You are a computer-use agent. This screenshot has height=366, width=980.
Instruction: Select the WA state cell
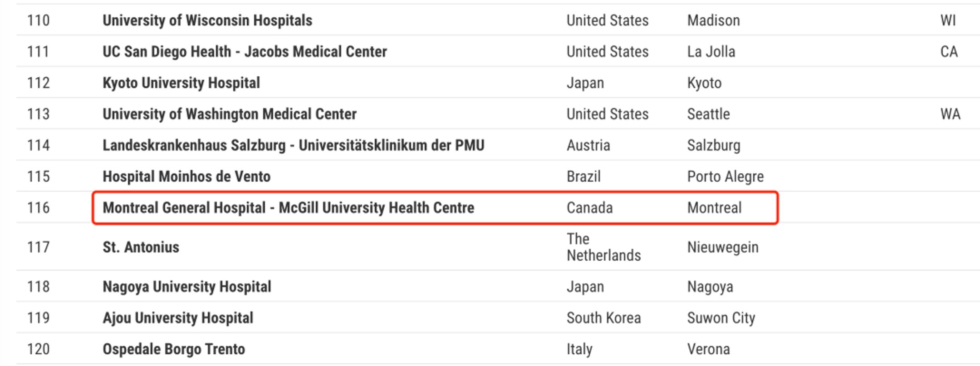[951, 114]
